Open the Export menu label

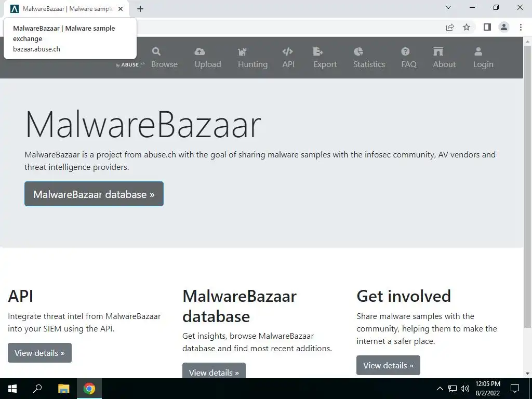tap(325, 64)
